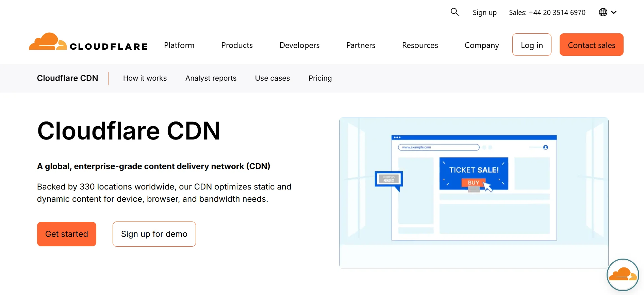Select the Cloudflare CDN subnav title
This screenshot has width=644, height=295.
tap(68, 78)
